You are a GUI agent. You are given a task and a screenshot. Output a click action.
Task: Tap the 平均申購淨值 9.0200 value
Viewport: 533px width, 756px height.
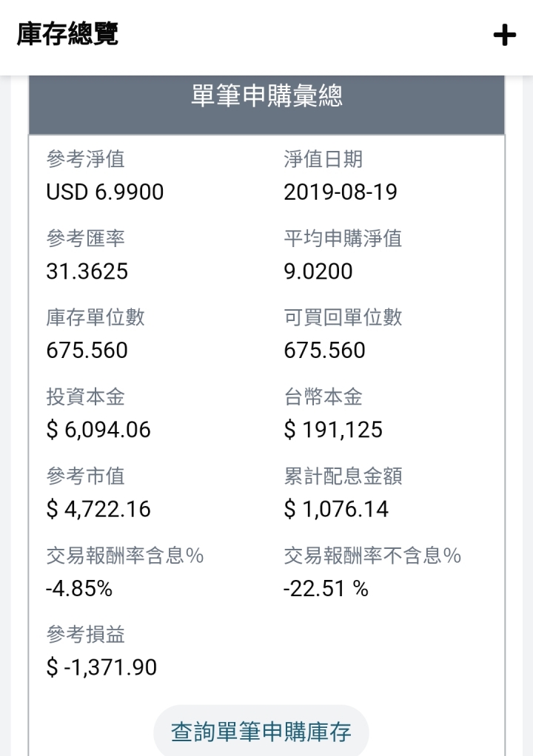[x=318, y=271]
